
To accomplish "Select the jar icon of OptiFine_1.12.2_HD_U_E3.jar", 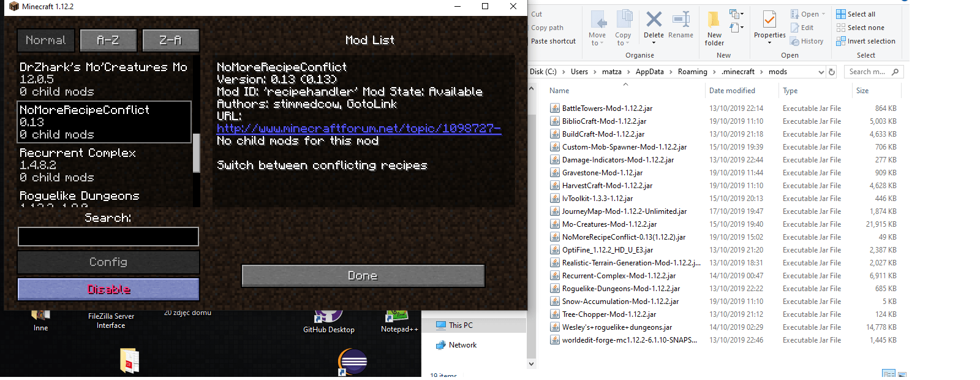I will 555,250.
